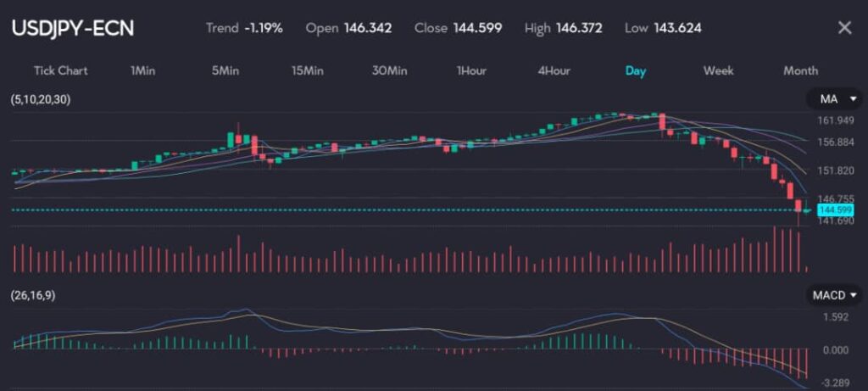Switch chart to Week view
This screenshot has height=391, width=868.
coord(718,70)
